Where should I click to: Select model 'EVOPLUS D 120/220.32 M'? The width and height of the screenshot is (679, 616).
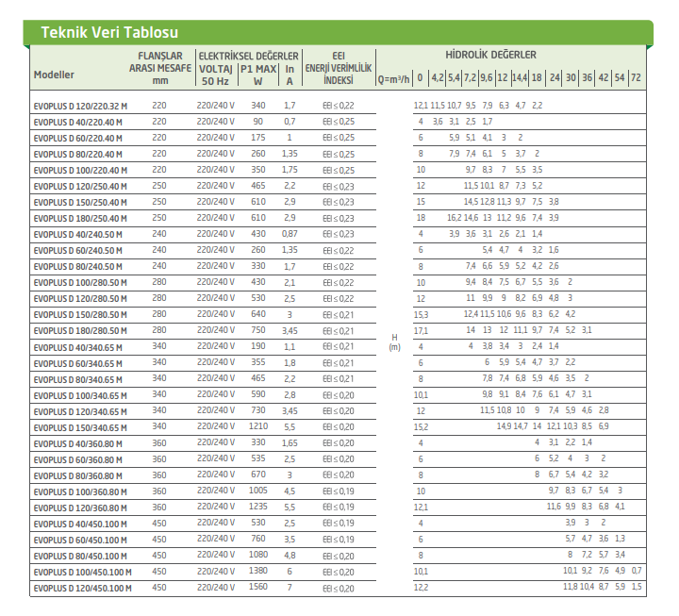[80, 107]
